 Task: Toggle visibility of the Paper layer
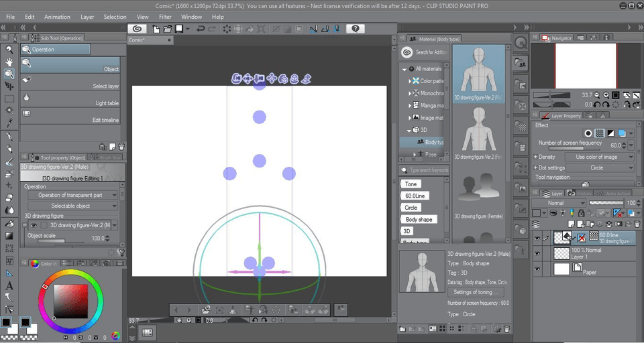(537, 269)
